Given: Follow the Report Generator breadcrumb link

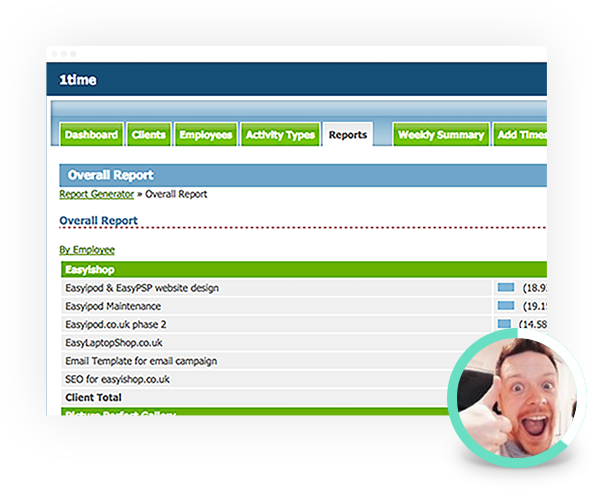Looking at the screenshot, I should [x=96, y=194].
